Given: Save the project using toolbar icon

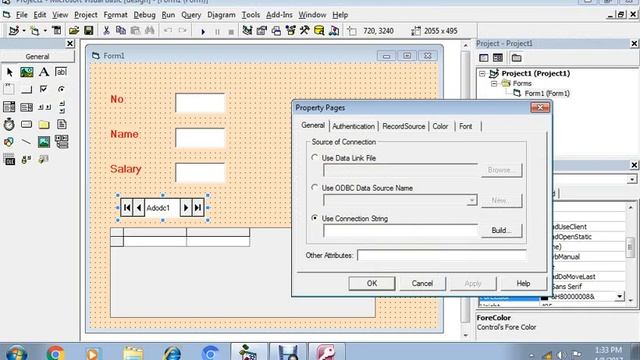Looking at the screenshot, I should (89, 31).
